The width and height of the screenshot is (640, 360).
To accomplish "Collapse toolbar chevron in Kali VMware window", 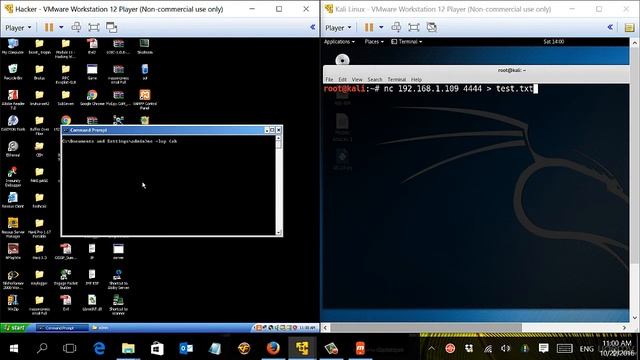I will coord(610,27).
